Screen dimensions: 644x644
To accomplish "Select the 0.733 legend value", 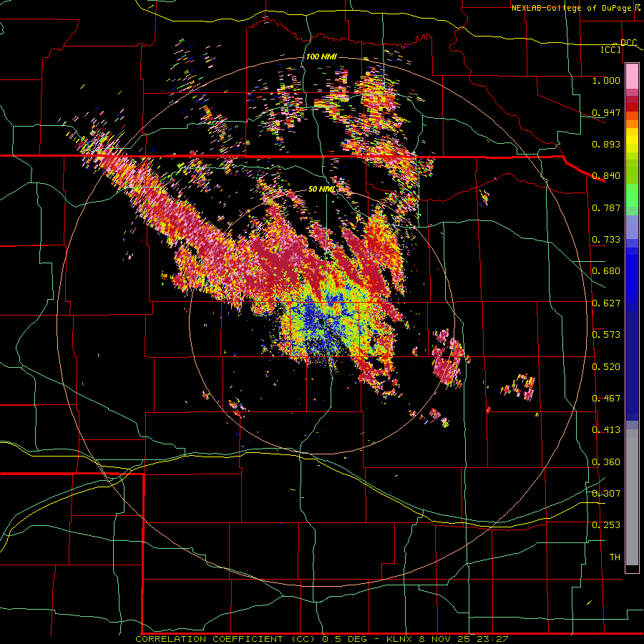I will pos(606,240).
